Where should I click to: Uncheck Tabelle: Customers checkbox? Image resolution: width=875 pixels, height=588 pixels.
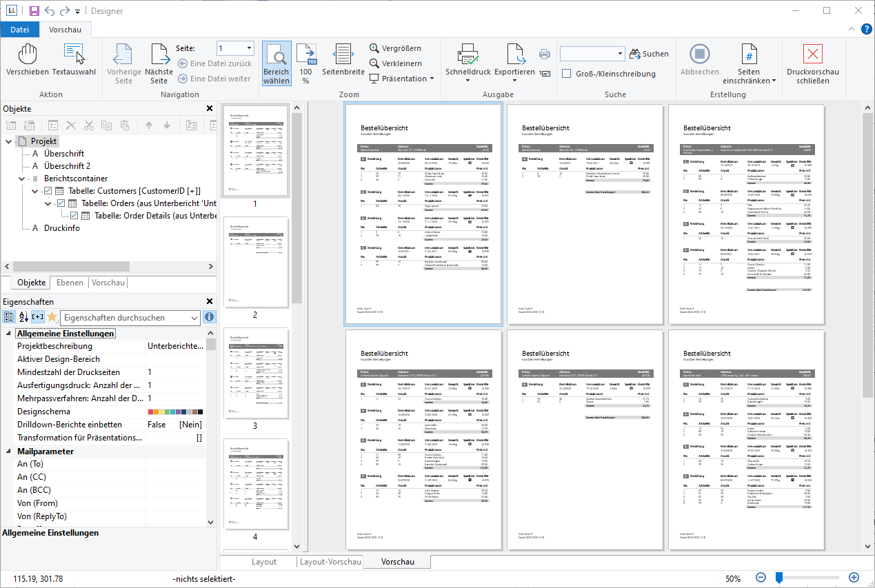tap(48, 191)
